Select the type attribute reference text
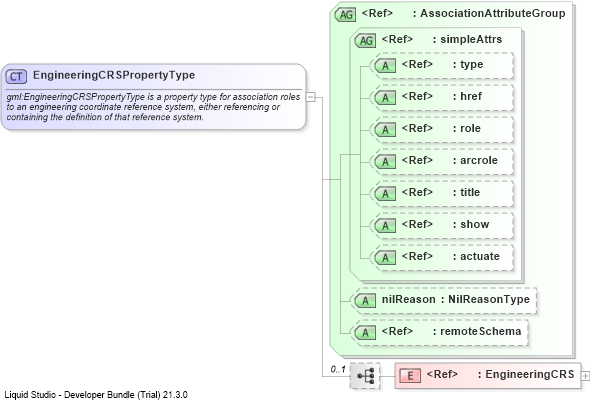The width and height of the screenshot is (590, 400). point(442,64)
